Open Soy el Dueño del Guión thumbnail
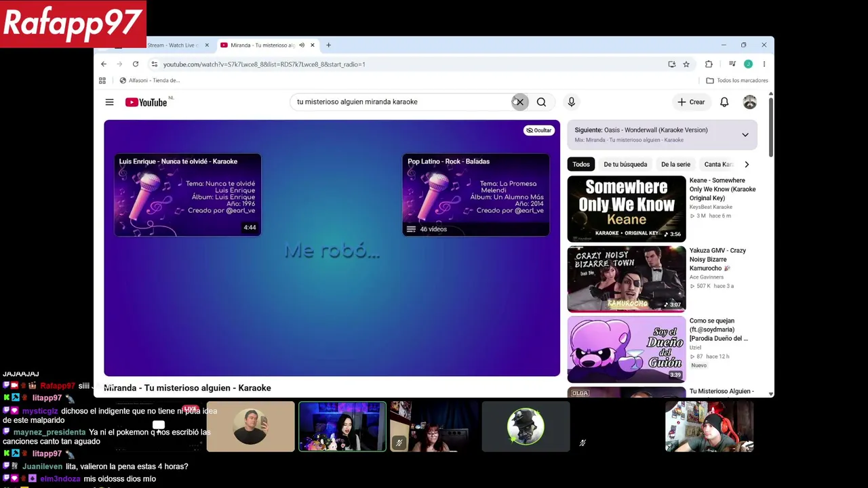This screenshot has width=868, height=488. (627, 349)
